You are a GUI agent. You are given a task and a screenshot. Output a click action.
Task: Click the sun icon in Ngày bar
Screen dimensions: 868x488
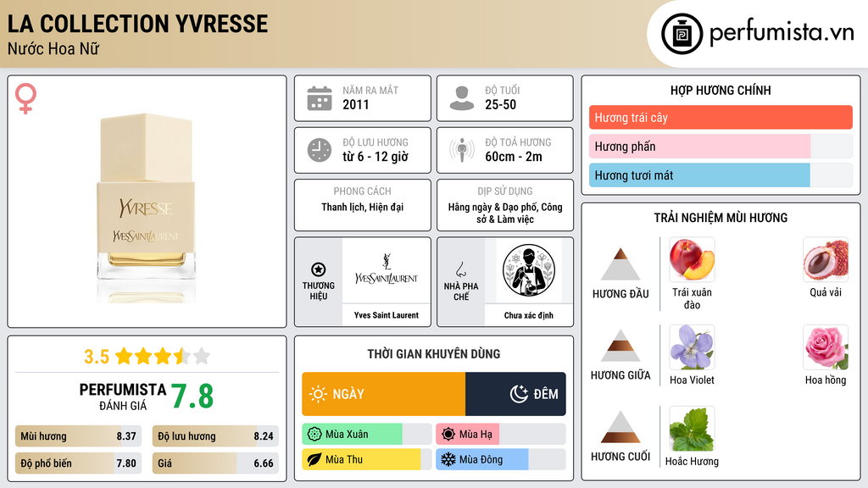319,394
